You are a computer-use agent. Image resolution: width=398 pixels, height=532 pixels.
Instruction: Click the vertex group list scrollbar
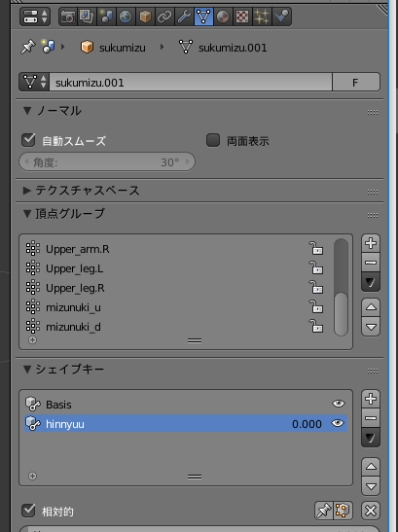[x=341, y=287]
